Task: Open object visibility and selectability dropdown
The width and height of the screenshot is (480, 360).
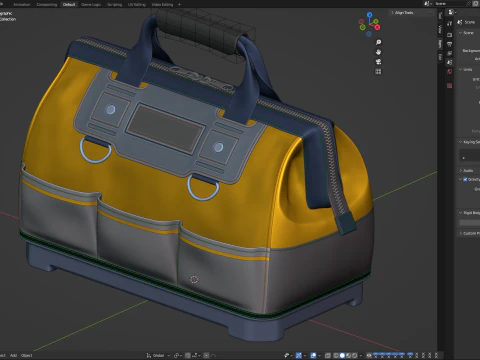Action: [288, 355]
